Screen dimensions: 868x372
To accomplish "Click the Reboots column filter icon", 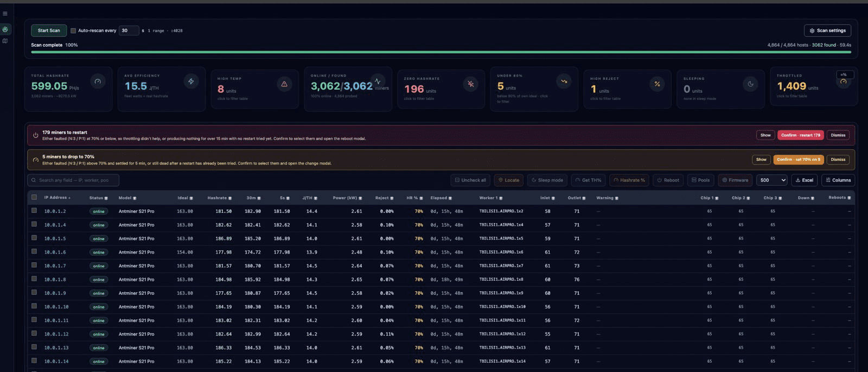I will pos(849,198).
